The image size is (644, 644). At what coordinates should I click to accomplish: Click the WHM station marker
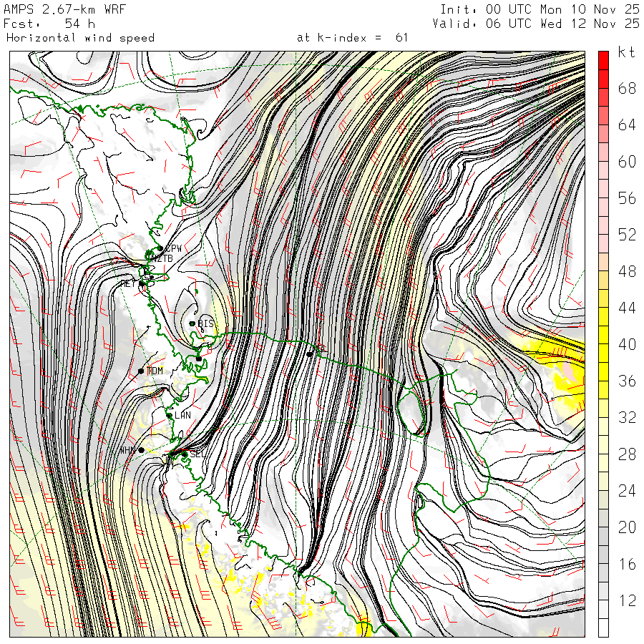point(141,450)
